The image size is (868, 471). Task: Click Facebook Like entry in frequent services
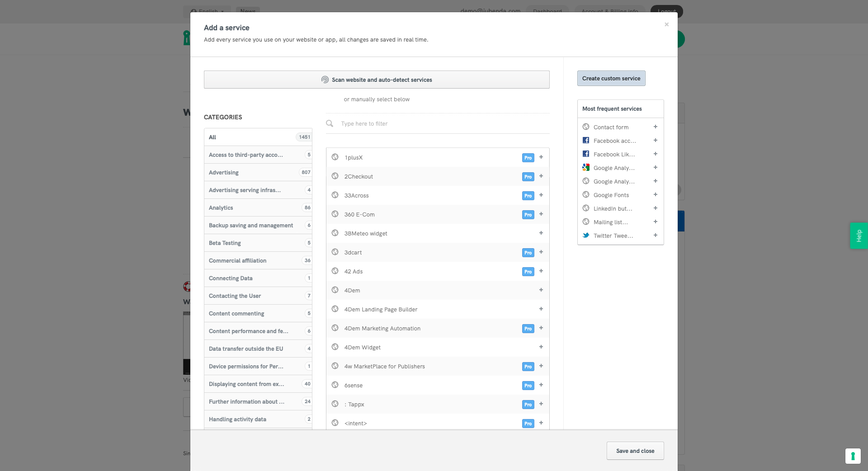coord(614,154)
